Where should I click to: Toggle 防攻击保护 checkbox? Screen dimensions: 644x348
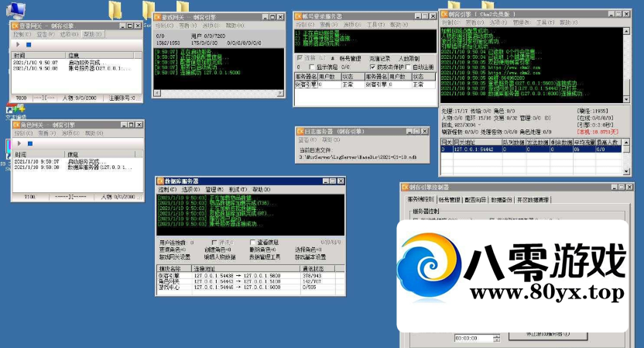[372, 67]
